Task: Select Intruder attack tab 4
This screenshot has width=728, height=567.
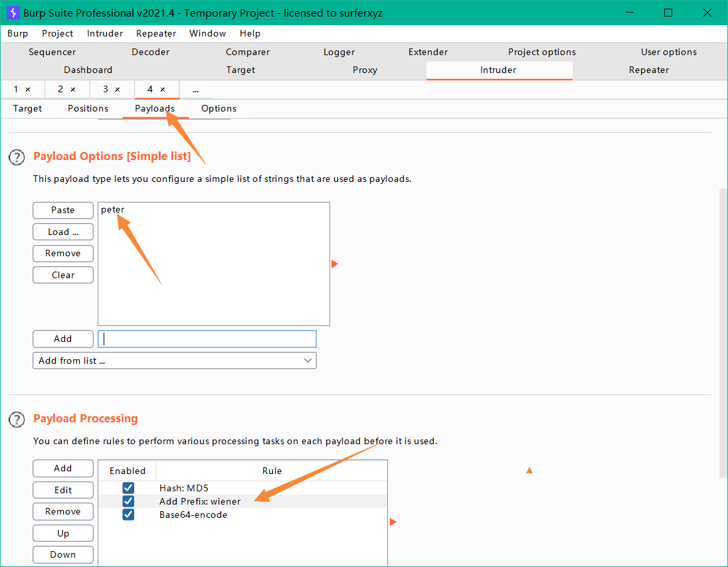Action: [x=150, y=89]
